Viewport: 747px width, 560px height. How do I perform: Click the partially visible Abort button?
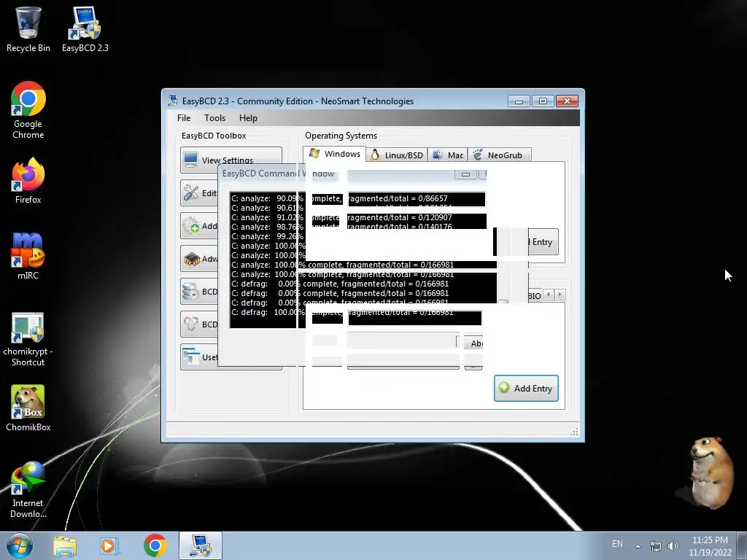(x=474, y=343)
